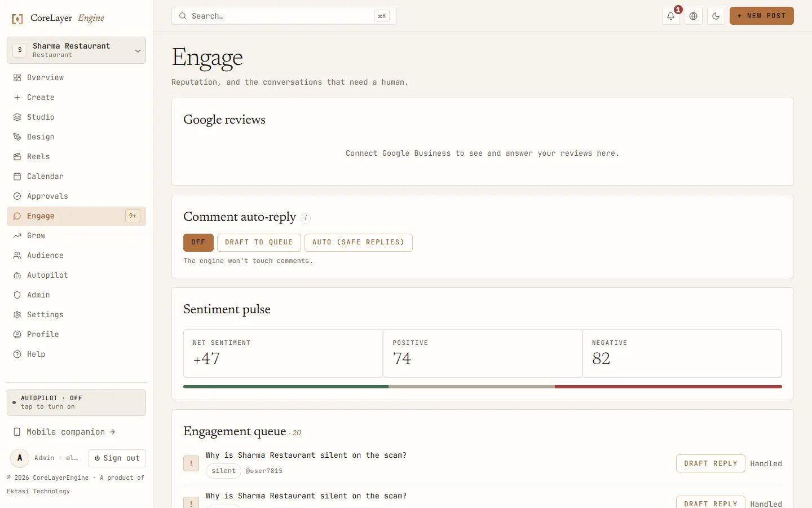Click Draft Reply for first queue item

710,463
